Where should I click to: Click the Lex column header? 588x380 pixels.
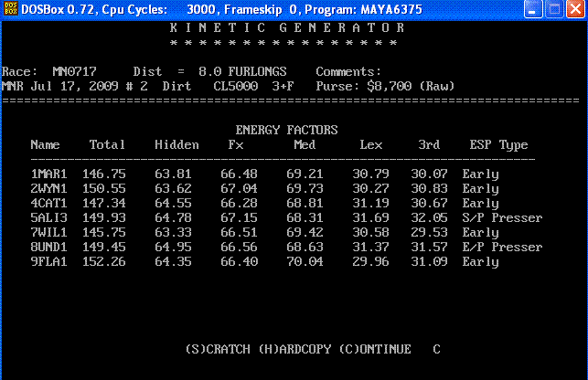tap(371, 144)
